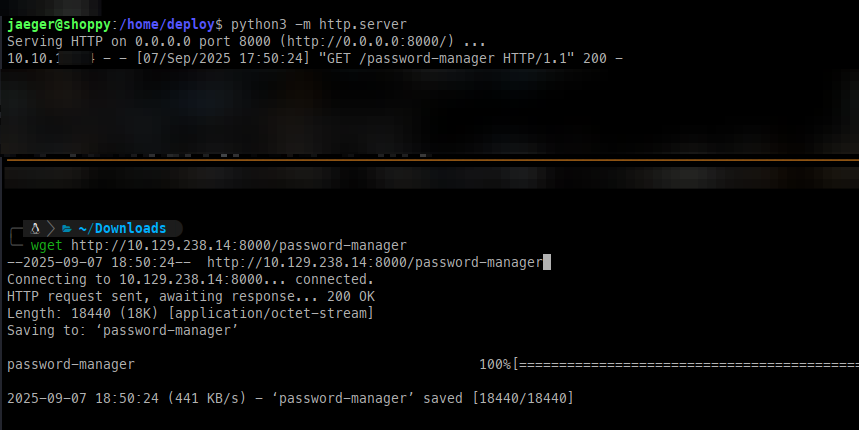Open the http://10.129.238.14:8000/password-manager URL in wget command
859x430 pixels.
(x=239, y=245)
